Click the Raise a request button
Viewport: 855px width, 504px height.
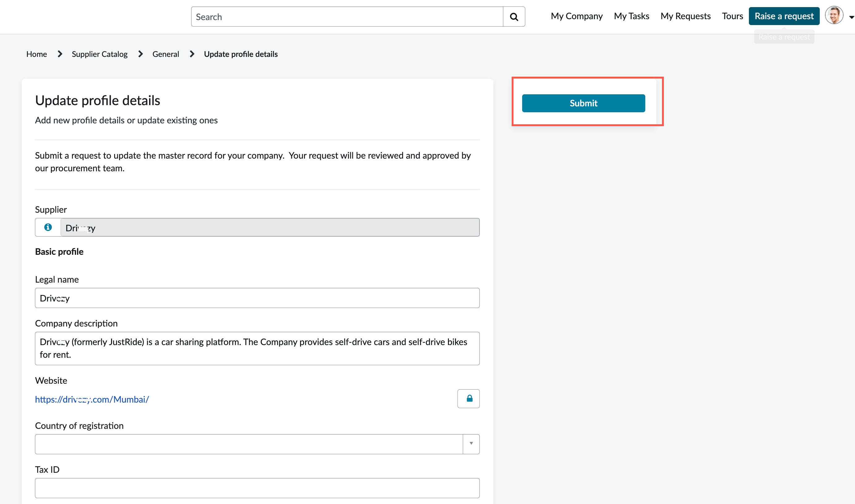(784, 16)
